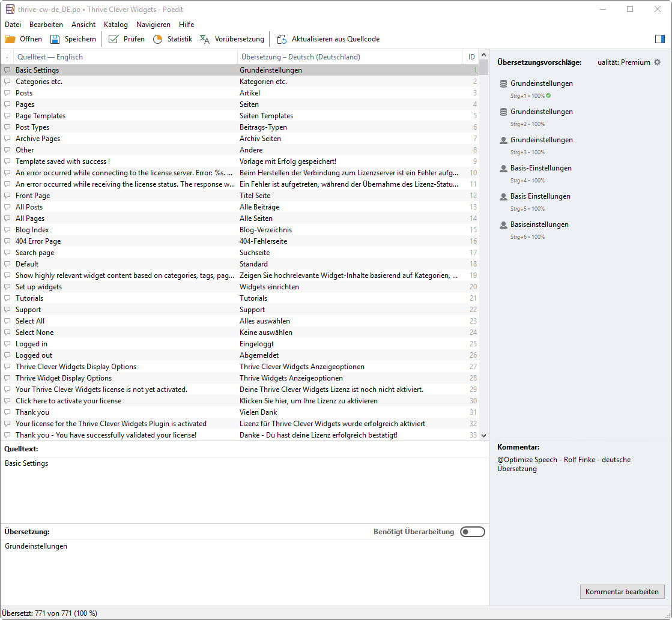
Task: Select row Default
Action: tap(240, 264)
